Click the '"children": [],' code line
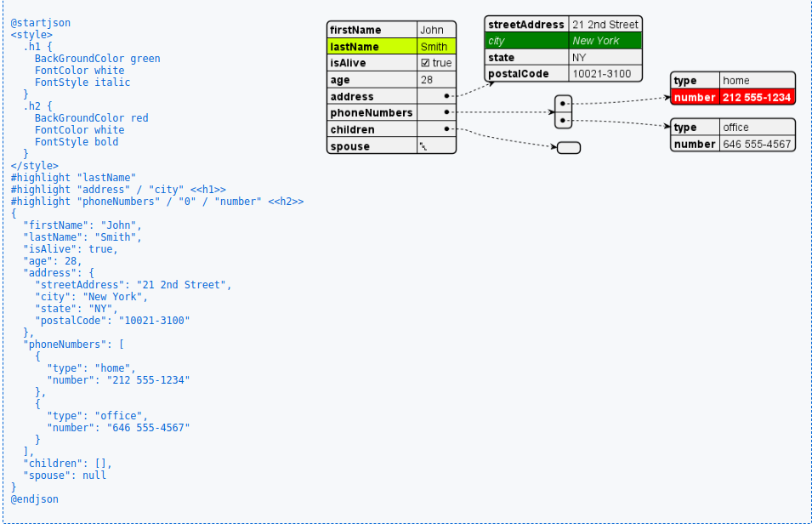 coord(67,464)
